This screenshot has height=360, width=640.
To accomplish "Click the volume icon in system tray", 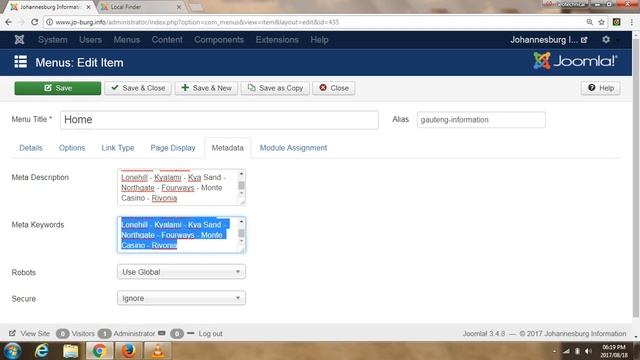I will 588,351.
